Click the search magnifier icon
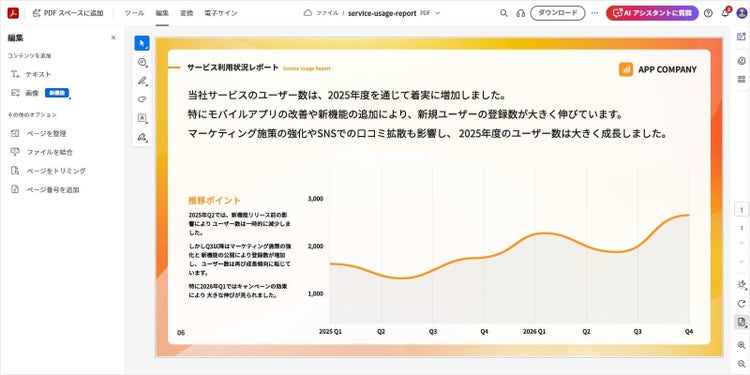750x375 pixels. tap(504, 13)
